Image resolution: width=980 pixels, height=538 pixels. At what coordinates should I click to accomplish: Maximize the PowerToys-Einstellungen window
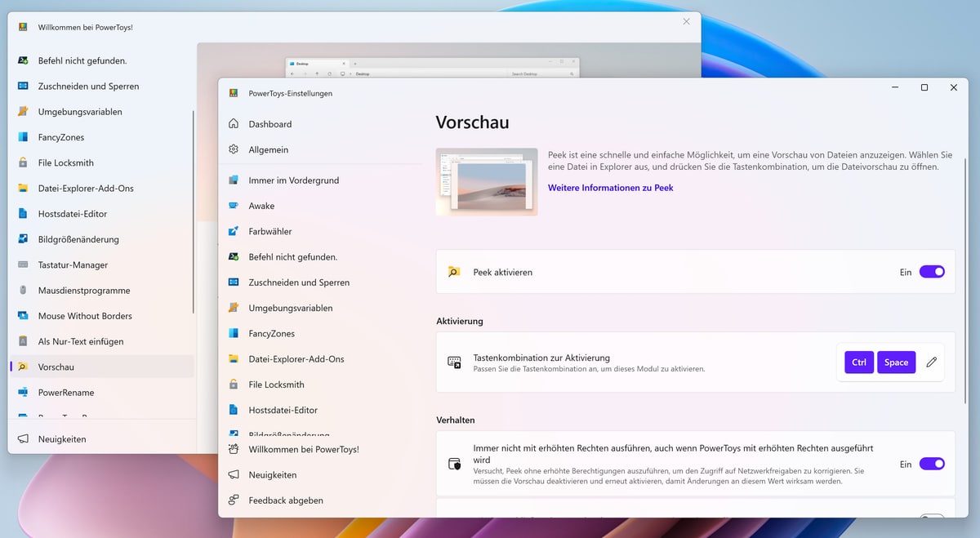[x=924, y=87]
